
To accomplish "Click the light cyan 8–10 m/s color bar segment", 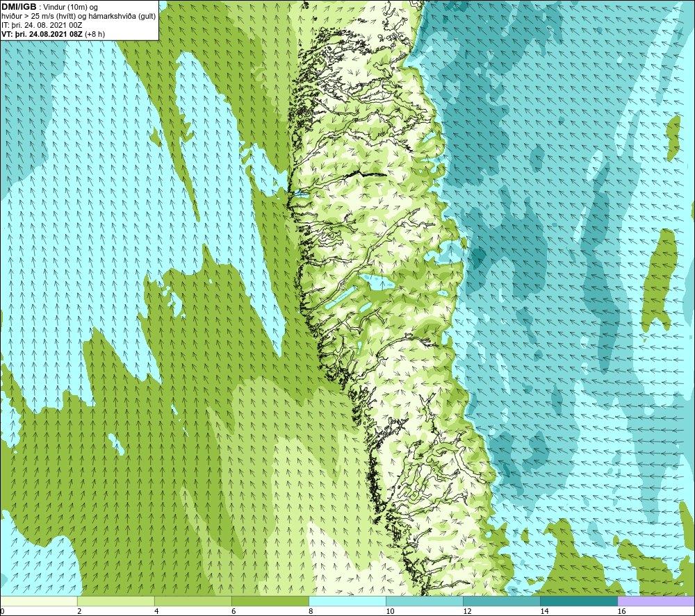I will click(347, 601).
